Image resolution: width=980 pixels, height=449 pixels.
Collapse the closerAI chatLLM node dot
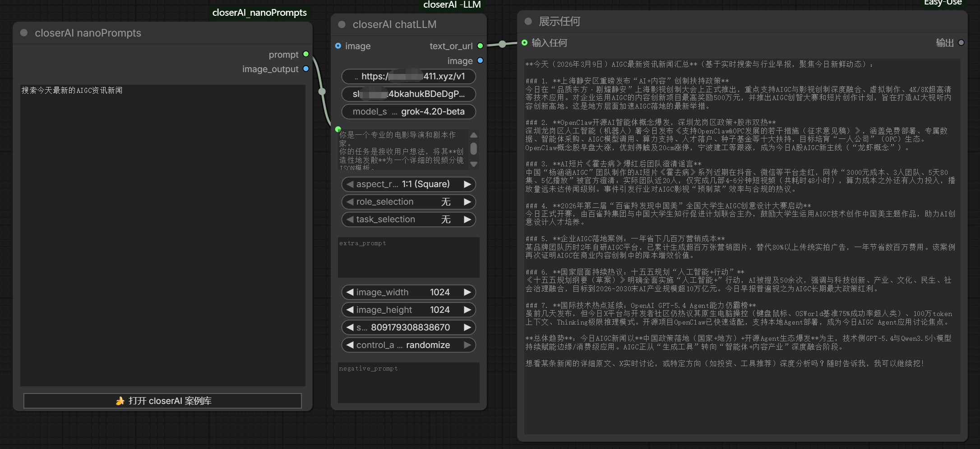coord(342,24)
